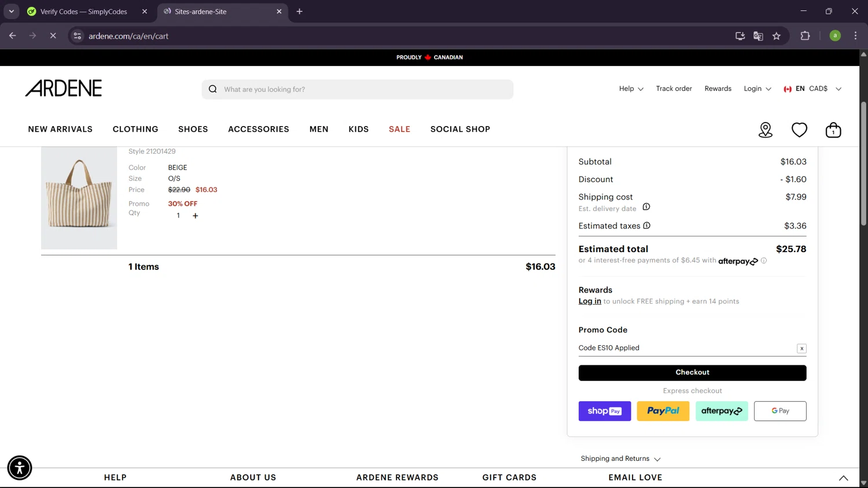
Task: Open SALE menu
Action: click(x=399, y=129)
